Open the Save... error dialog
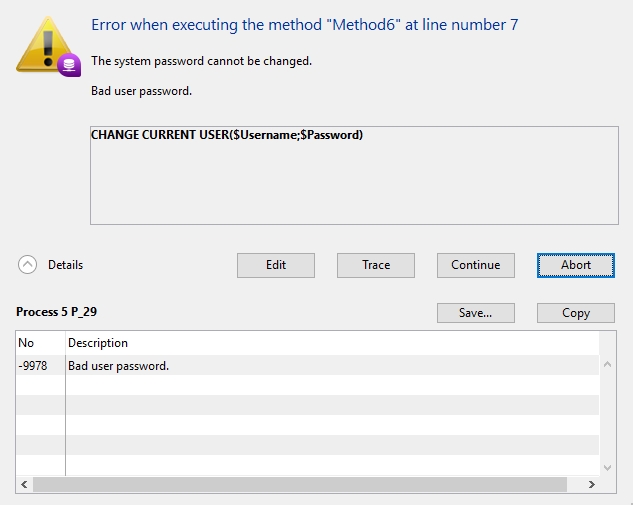Screen dimensions: 633x505 (x=475, y=313)
